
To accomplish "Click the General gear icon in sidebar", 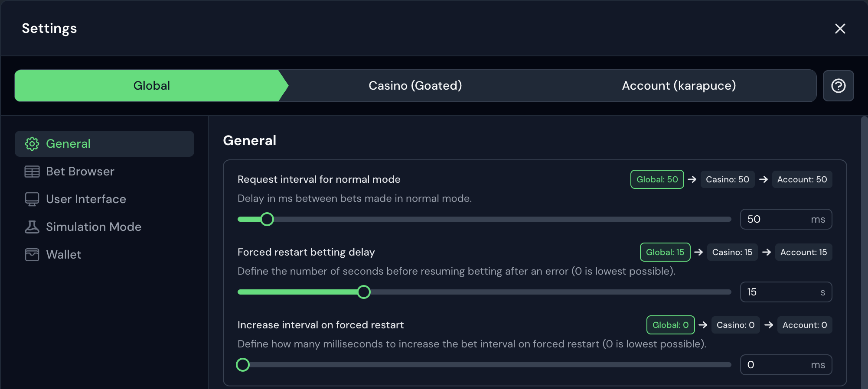I will 32,144.
